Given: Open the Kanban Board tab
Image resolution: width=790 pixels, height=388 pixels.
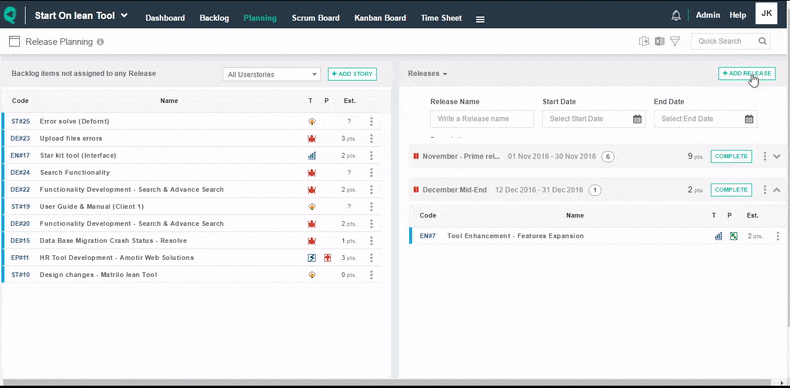Looking at the screenshot, I should coord(380,18).
